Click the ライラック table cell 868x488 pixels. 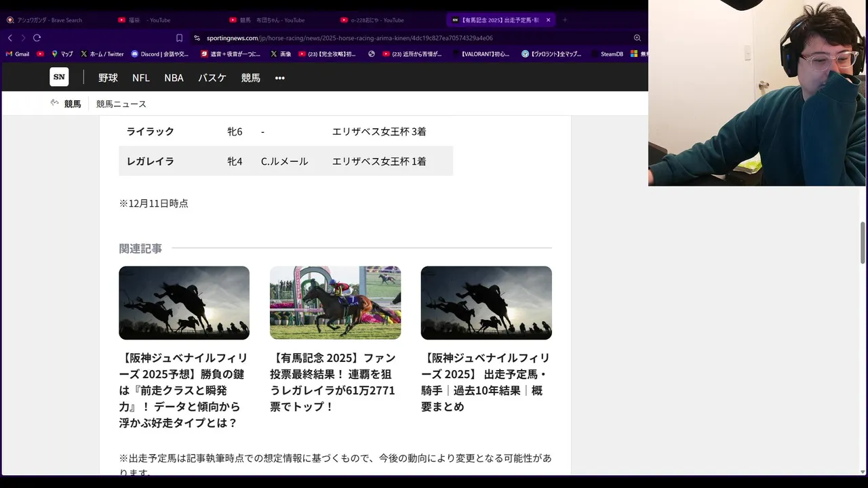tap(151, 131)
